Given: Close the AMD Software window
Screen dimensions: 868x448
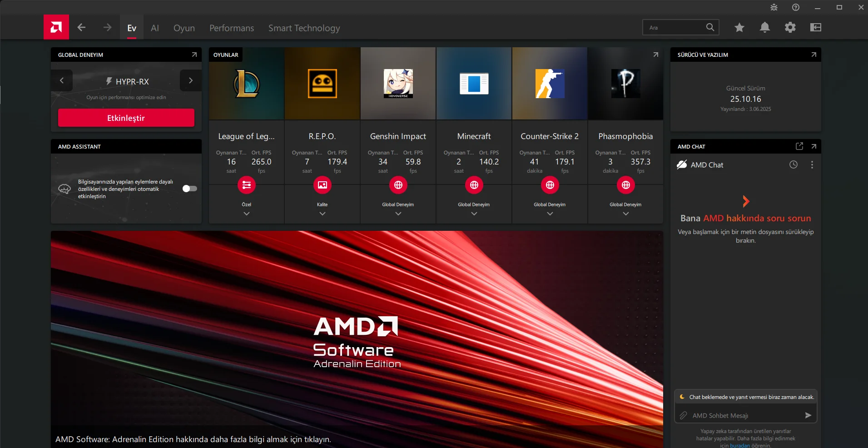Looking at the screenshot, I should [861, 7].
